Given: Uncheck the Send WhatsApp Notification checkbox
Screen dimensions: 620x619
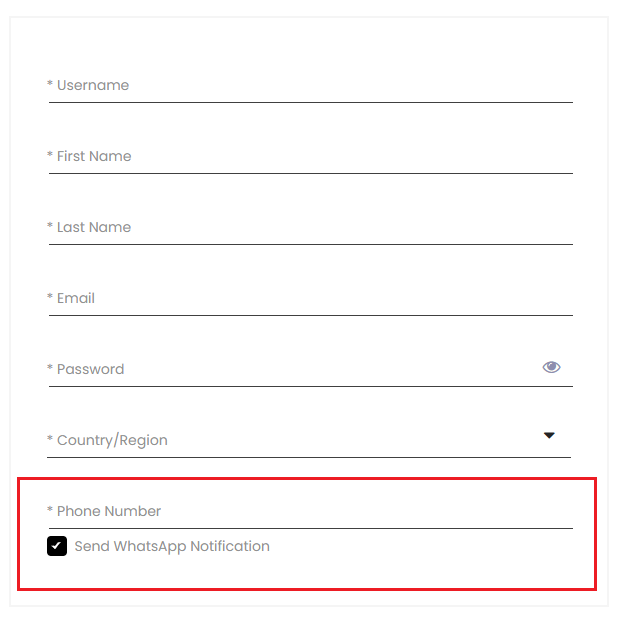Looking at the screenshot, I should point(57,546).
